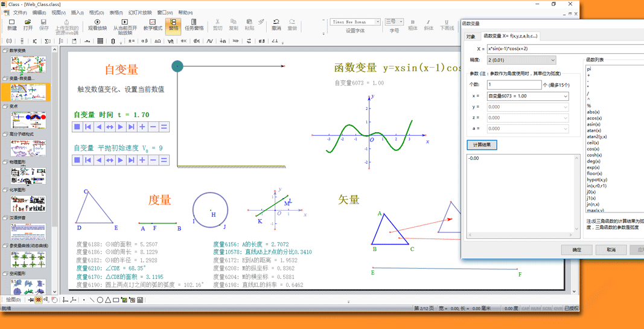This screenshot has height=329, width=644.
Task: Open the 插入 (Insert) menu
Action: click(77, 12)
